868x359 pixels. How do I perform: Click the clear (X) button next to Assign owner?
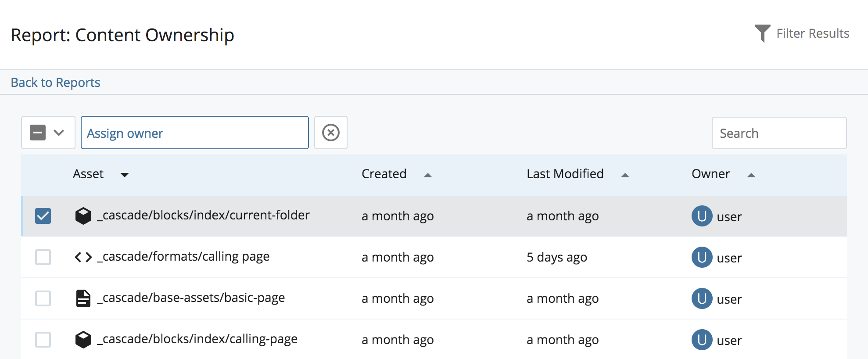[331, 133]
